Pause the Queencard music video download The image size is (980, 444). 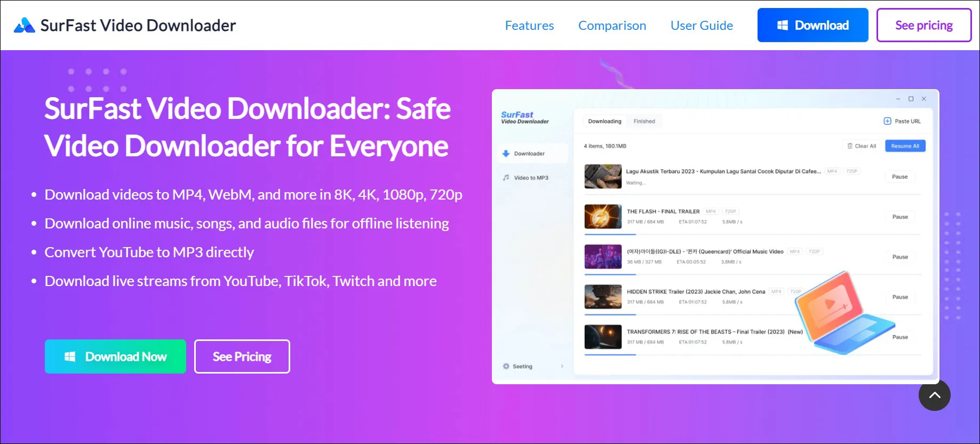tap(900, 257)
